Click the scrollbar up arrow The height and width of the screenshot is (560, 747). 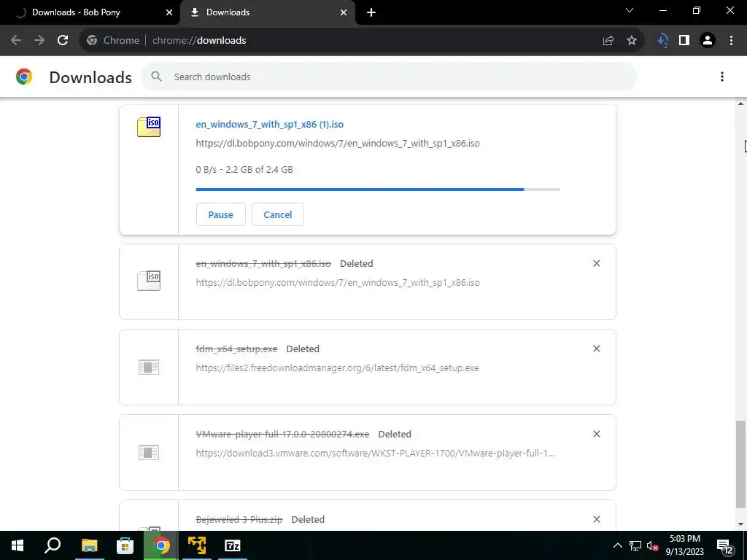pos(741,104)
